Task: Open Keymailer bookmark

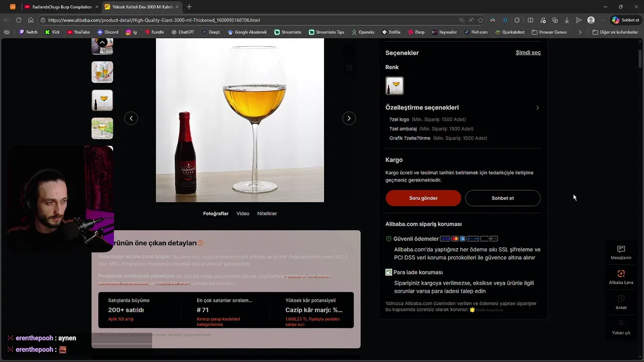Action: tap(444, 32)
